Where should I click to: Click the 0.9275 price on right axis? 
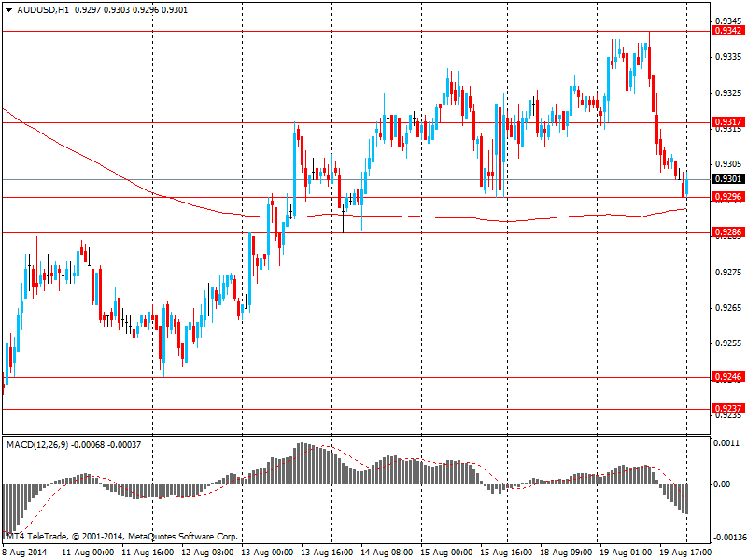(x=727, y=273)
